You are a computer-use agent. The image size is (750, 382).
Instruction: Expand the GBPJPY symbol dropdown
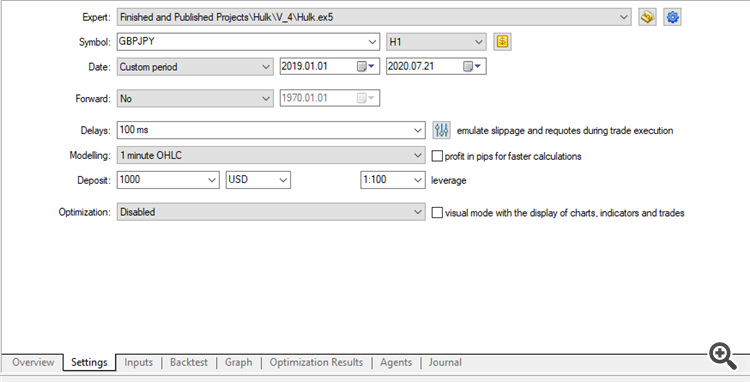(x=373, y=42)
